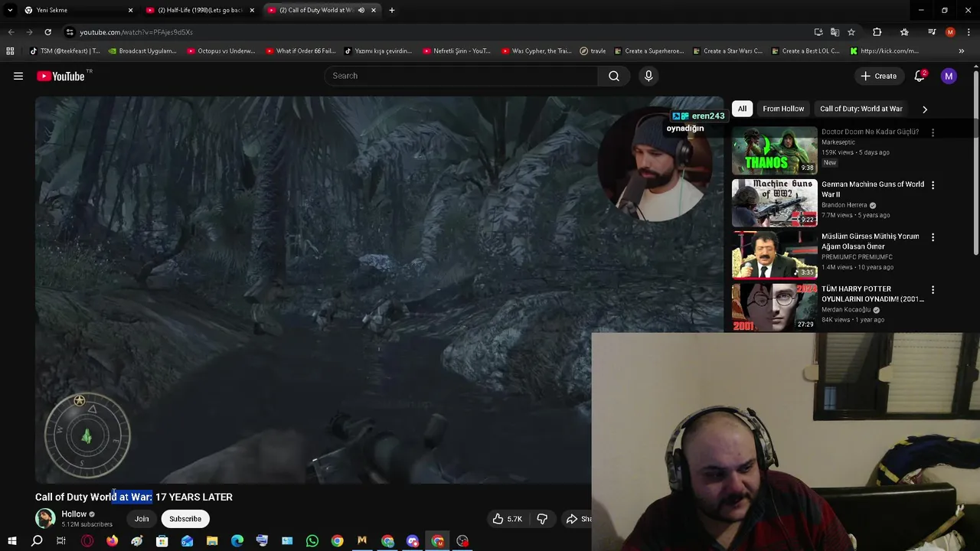Image resolution: width=980 pixels, height=551 pixels.
Task: Open the YouTube guide hamburger menu
Action: tap(18, 76)
